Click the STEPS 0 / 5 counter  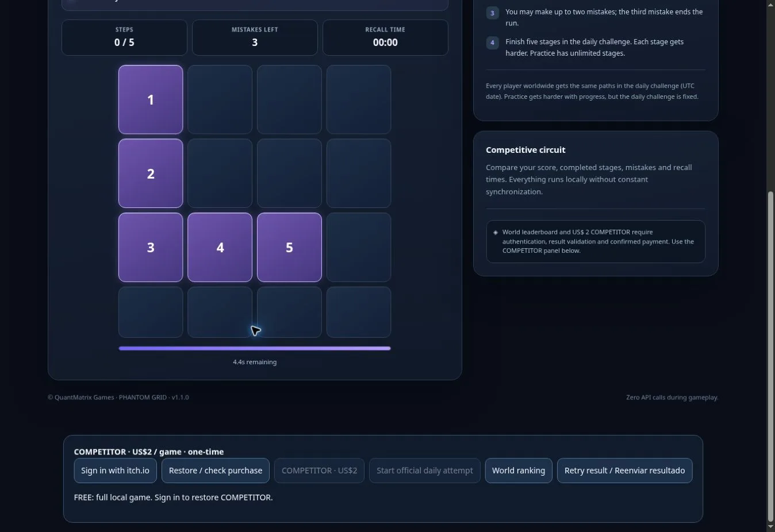coord(124,37)
